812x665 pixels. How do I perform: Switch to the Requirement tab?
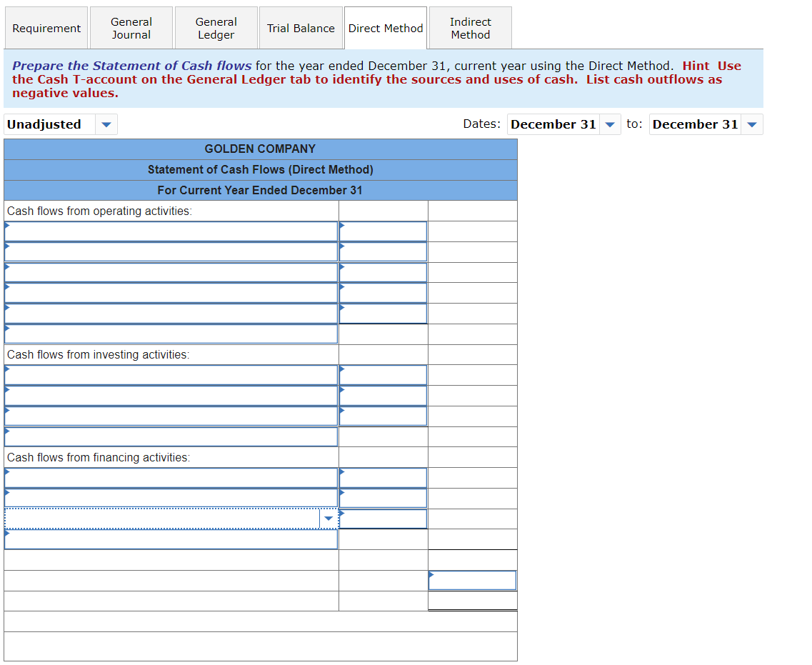46,27
